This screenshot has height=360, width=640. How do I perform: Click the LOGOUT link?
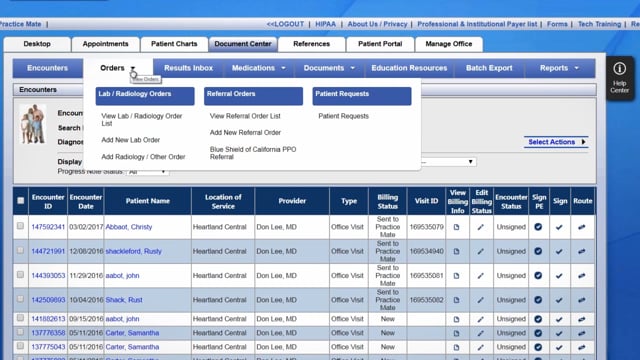point(285,24)
